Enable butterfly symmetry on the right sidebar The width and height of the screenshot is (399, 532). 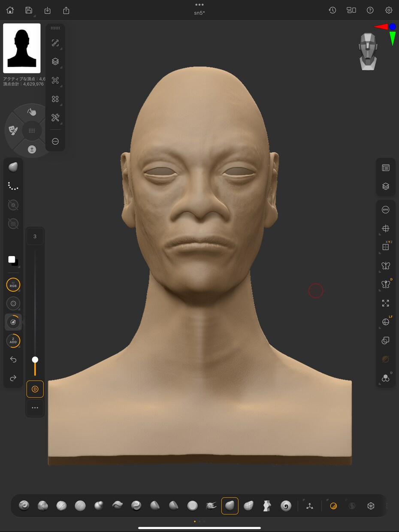tap(385, 266)
